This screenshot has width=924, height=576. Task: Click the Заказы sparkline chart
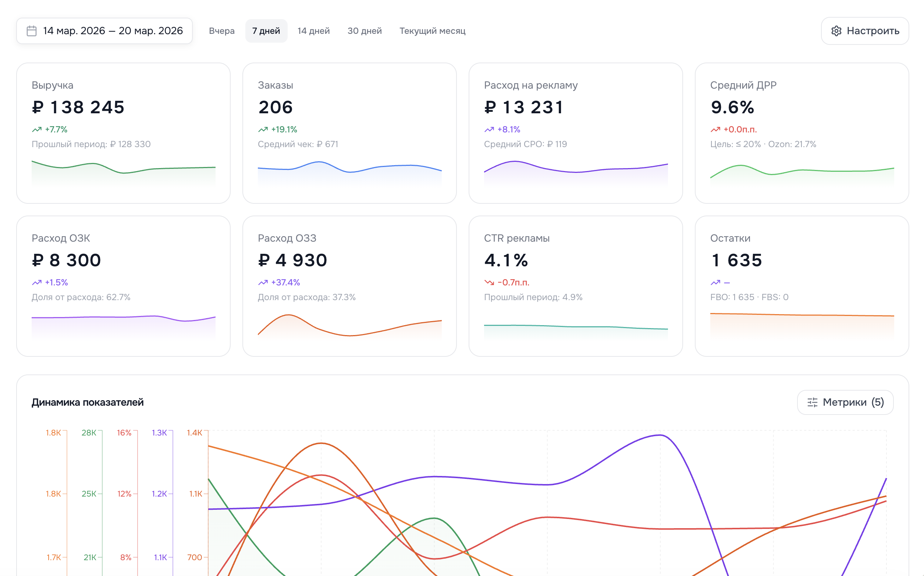tap(350, 171)
